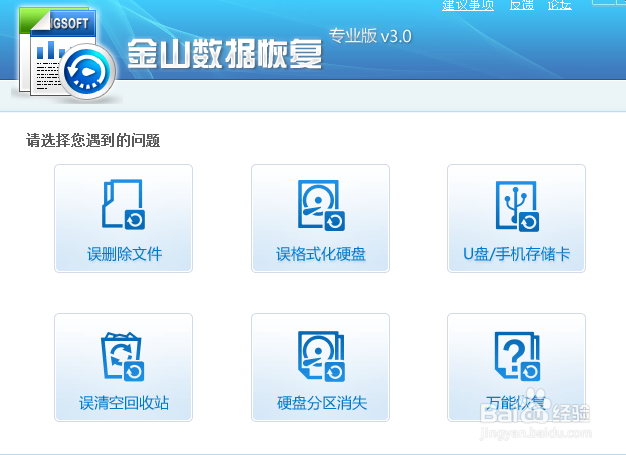
Task: Visit the 论坛 forum link
Action: tap(559, 5)
